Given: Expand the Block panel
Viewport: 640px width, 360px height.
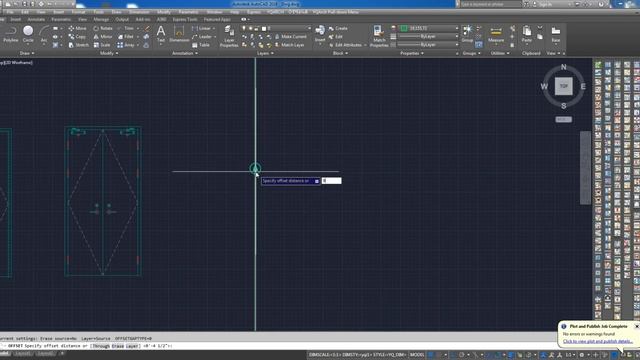Looking at the screenshot, I should pos(340,53).
